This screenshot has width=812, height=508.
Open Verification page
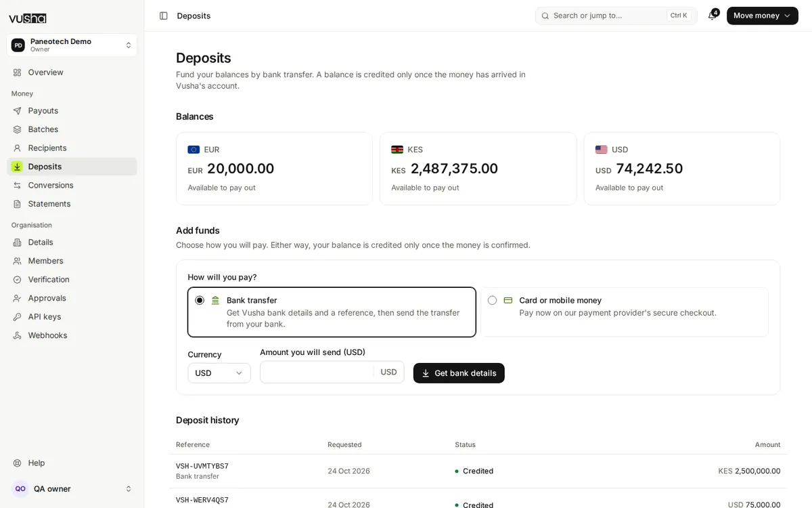pos(72,280)
